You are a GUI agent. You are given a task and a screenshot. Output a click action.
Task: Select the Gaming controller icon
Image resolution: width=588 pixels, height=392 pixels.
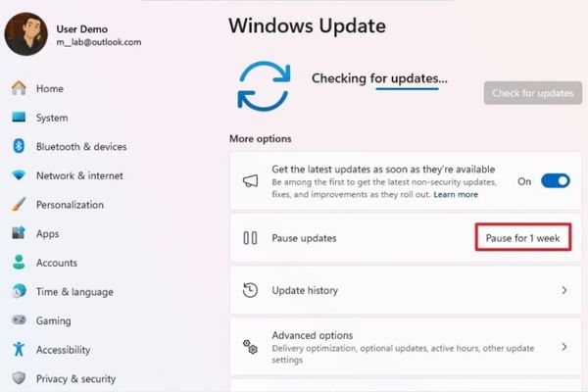click(x=19, y=320)
